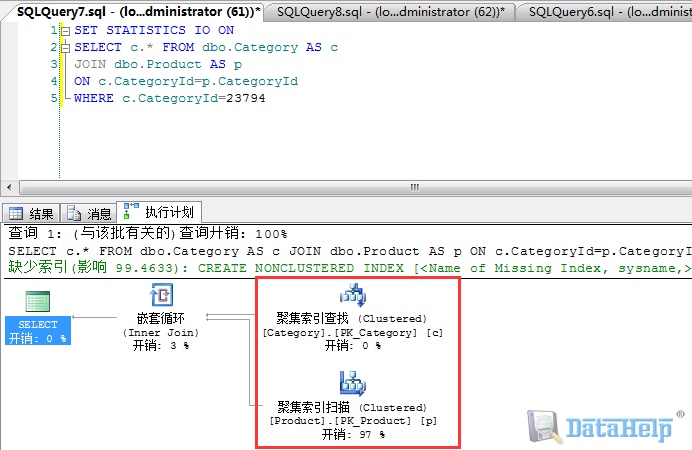The image size is (692, 450).
Task: Collapse the code block at line 1
Action: tap(65, 31)
